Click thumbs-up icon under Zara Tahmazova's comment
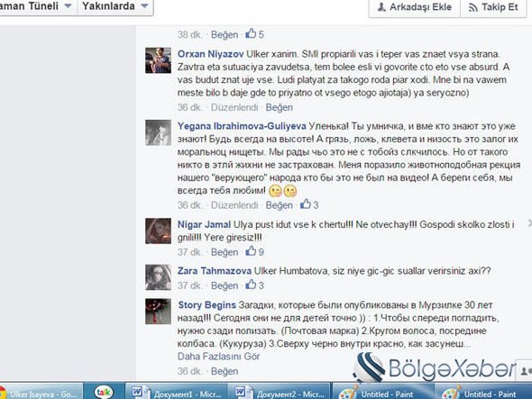 tap(251, 285)
